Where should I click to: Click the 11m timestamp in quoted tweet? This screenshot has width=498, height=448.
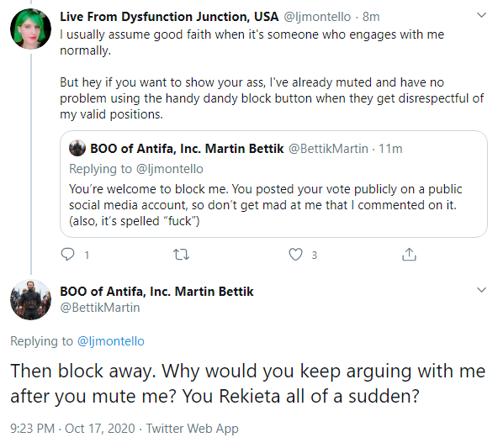[x=390, y=149]
